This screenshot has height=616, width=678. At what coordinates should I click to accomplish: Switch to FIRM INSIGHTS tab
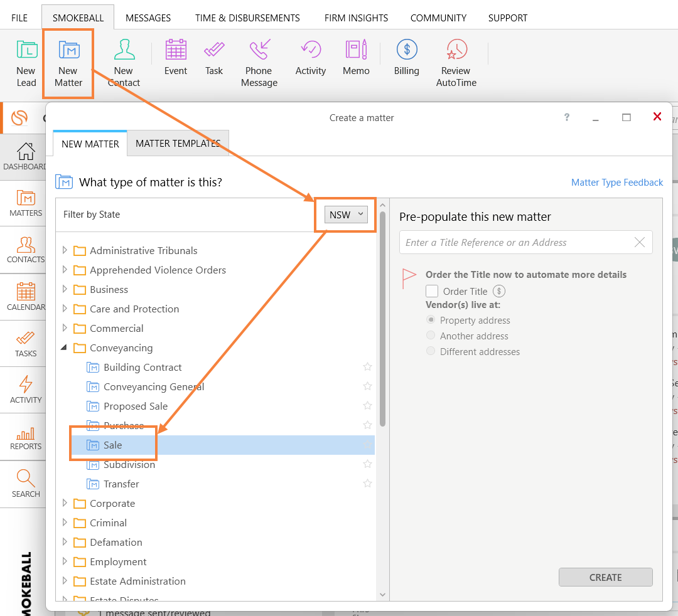pyautogui.click(x=357, y=18)
